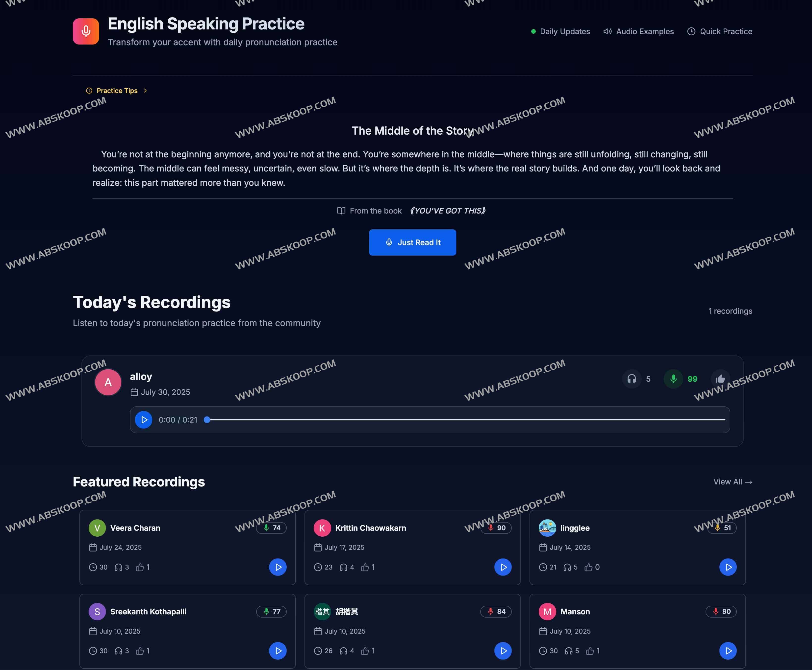812x670 pixels.
Task: Play Veera Charan's featured recording
Action: [278, 567]
